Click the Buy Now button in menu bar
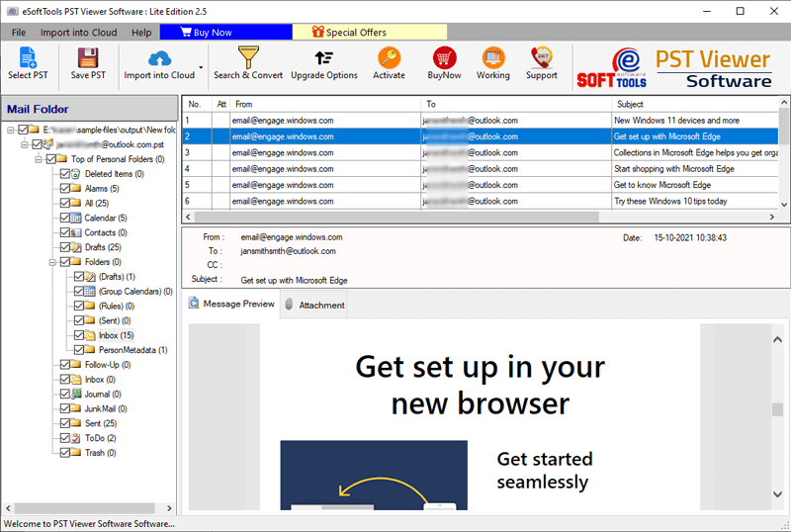This screenshot has height=532, width=791. pos(214,33)
